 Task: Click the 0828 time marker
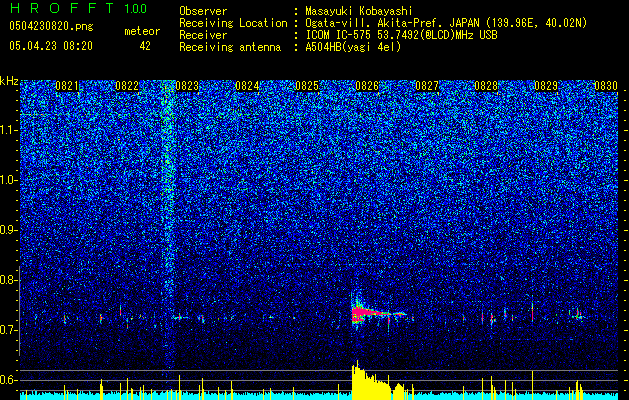(486, 86)
